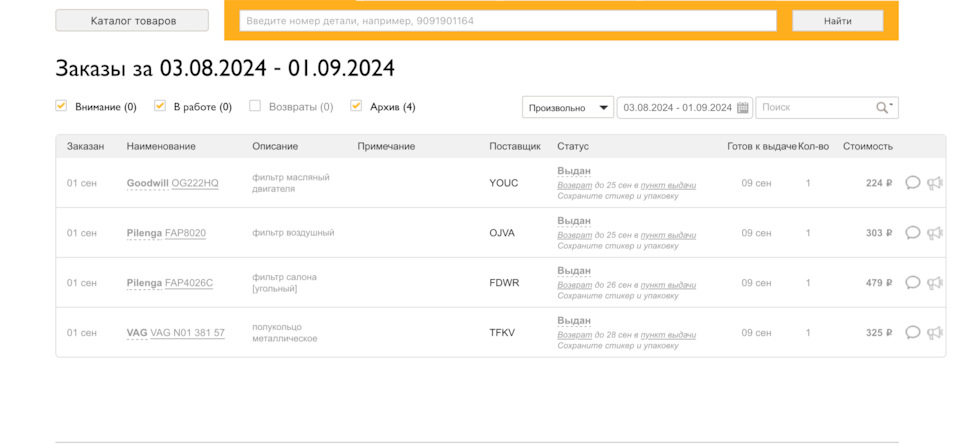Open the VAG N01 381 57 part link
This screenshot has width=960, height=444.
pos(187,333)
